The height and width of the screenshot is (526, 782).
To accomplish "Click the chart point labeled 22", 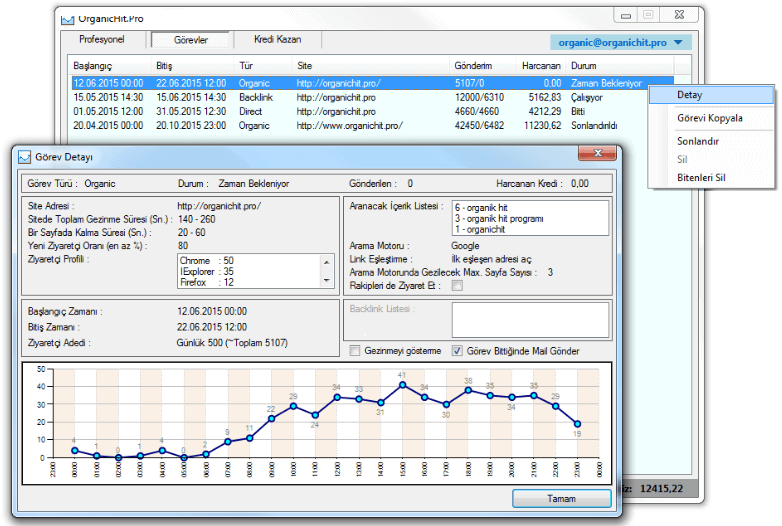I will click(271, 419).
